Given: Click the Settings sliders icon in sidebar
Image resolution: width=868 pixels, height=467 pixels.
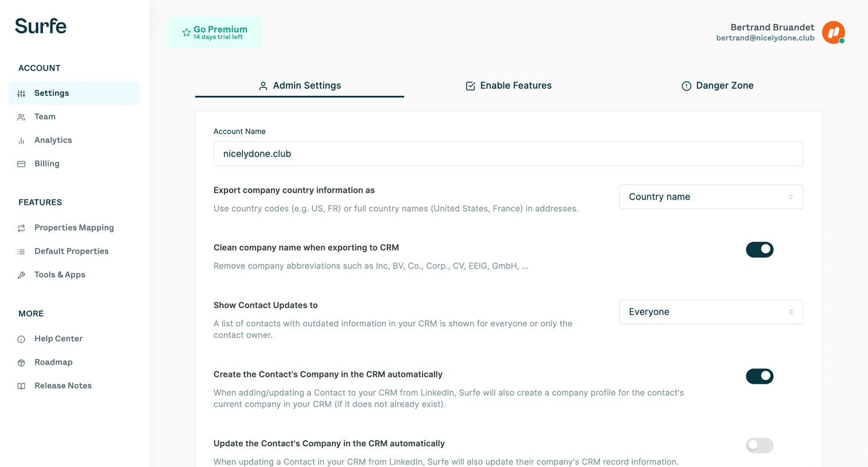Looking at the screenshot, I should click(x=21, y=94).
